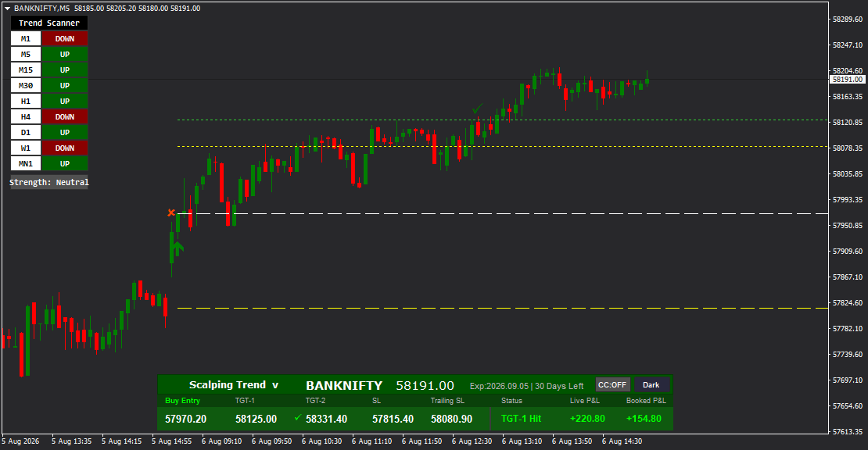Select the M30 timeframe button
This screenshot has width=868, height=450.
pos(26,86)
